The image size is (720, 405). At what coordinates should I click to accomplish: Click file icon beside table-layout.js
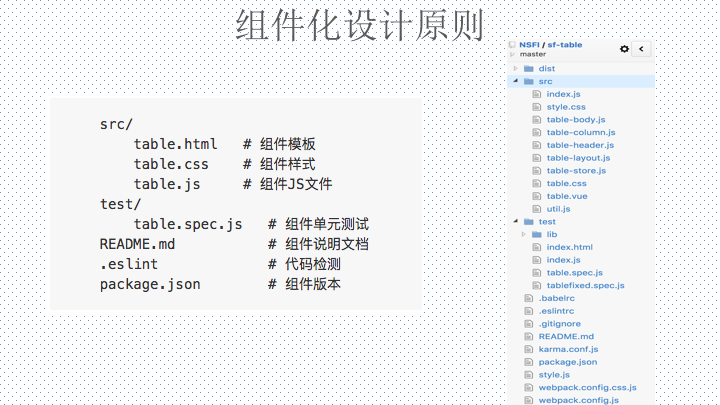(536, 158)
